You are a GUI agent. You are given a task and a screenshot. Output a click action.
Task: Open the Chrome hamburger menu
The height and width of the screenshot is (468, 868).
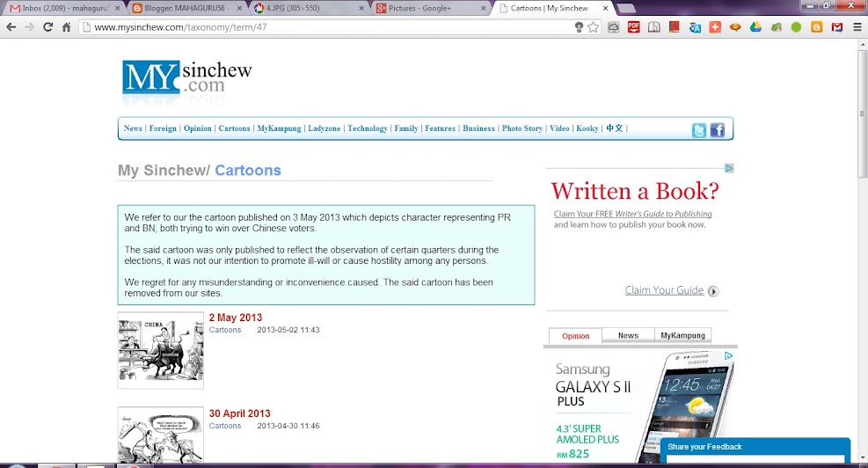pos(857,27)
